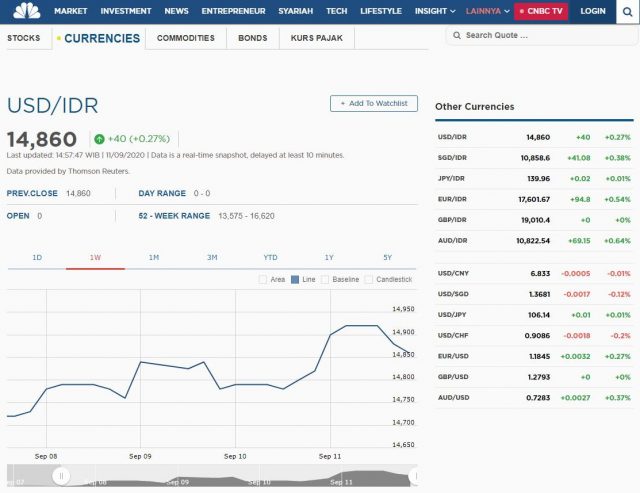This screenshot has height=493, width=640.
Task: Click the Add To Watchlist button
Action: pyautogui.click(x=373, y=103)
